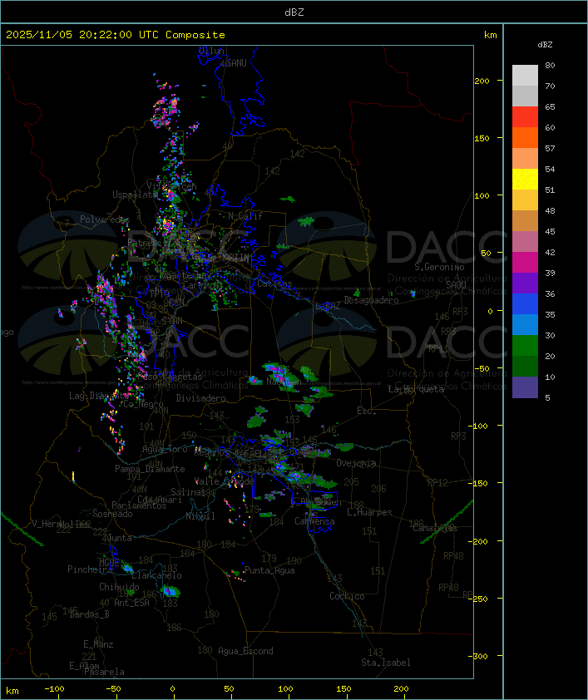The width and height of the screenshot is (588, 700).
Task: Click the 'Pampa_Diamante' map label
Action: tap(150, 469)
